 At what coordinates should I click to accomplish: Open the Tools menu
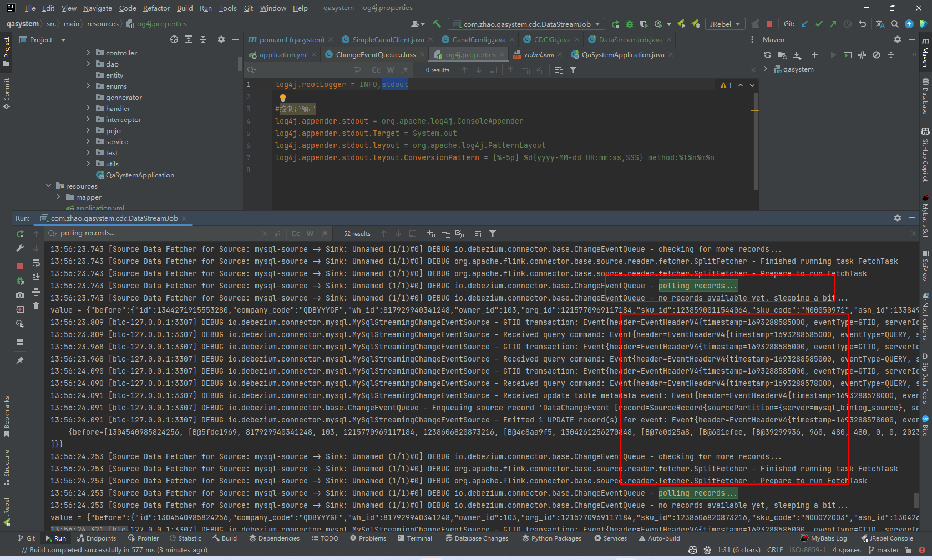point(227,8)
